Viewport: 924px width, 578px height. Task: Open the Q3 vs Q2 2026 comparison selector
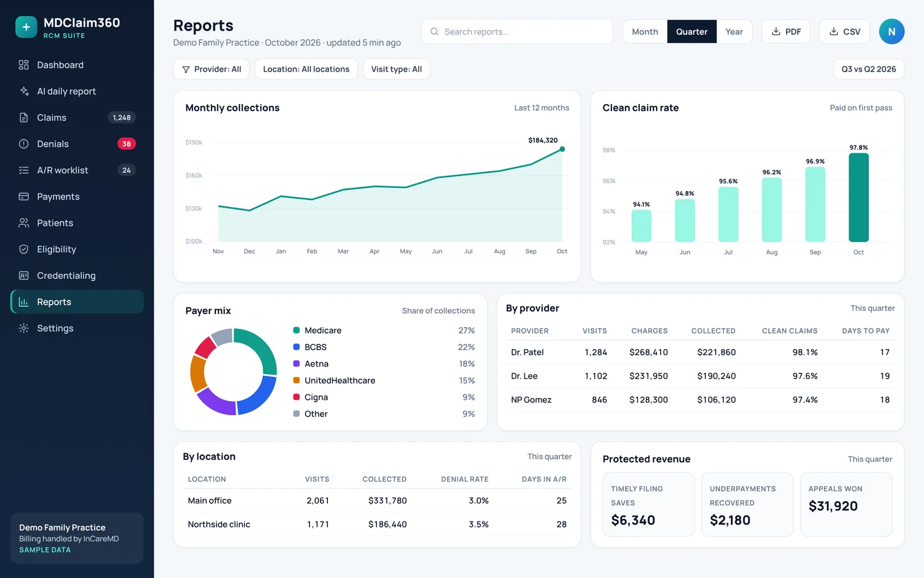click(869, 69)
